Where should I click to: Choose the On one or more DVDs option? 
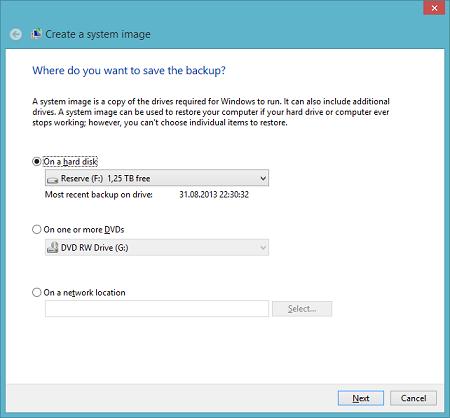tap(36, 229)
